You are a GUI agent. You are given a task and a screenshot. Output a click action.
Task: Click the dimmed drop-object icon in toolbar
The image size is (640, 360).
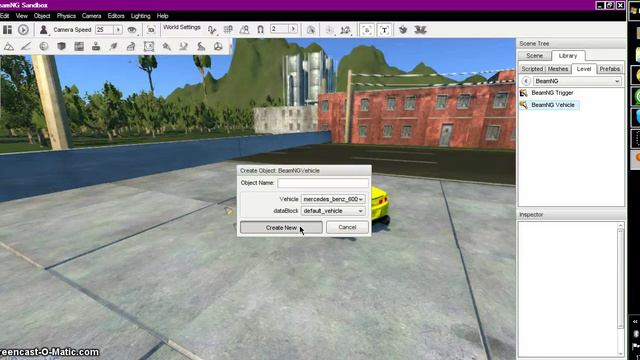click(330, 30)
